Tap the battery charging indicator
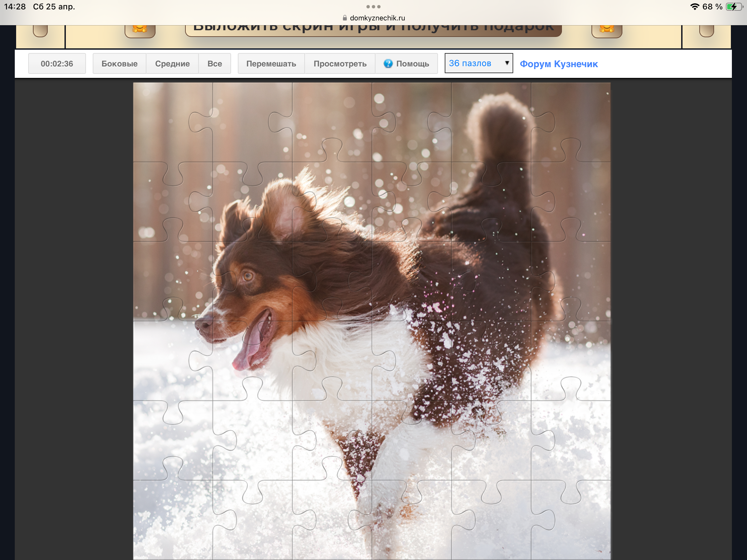 (734, 6)
